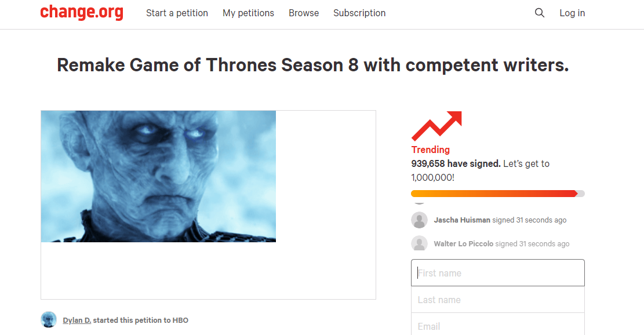Viewport: 644px width, 335px height.
Task: Click Dylan D.'s profile avatar
Action: pyautogui.click(x=49, y=320)
